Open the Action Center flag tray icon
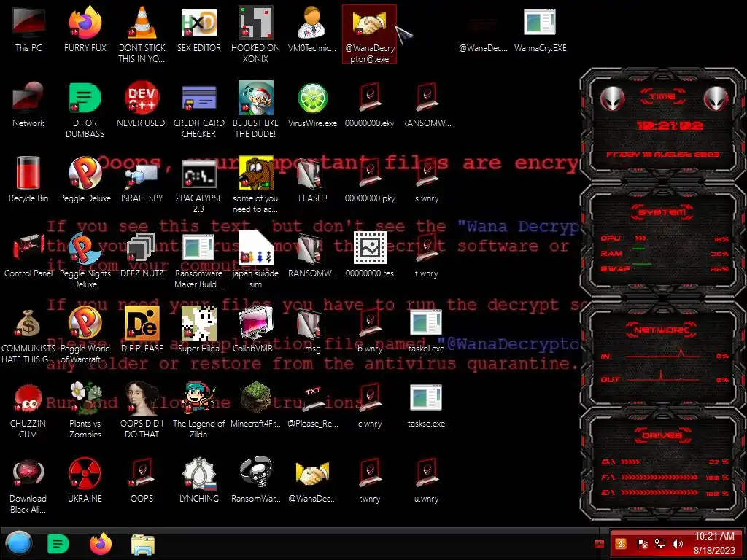 point(642,543)
